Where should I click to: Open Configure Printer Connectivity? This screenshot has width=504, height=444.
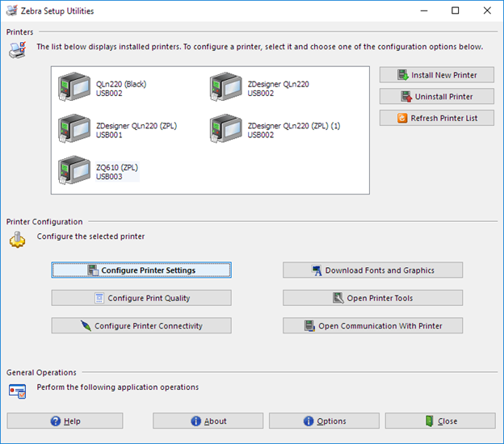coord(141,325)
